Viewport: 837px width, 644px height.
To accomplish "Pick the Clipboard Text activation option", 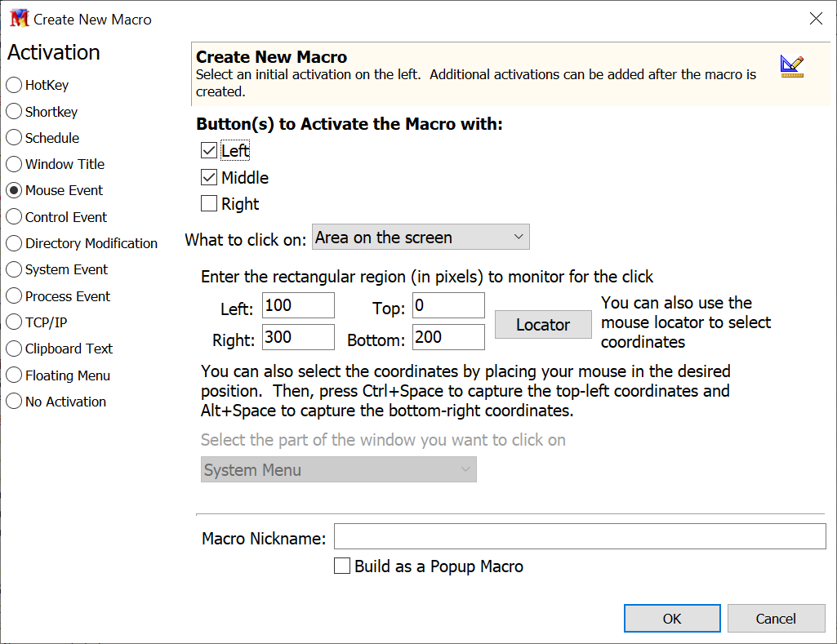I will click(x=14, y=349).
